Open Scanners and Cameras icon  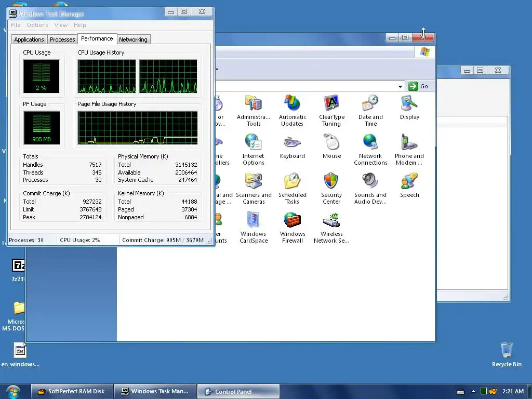254,189
